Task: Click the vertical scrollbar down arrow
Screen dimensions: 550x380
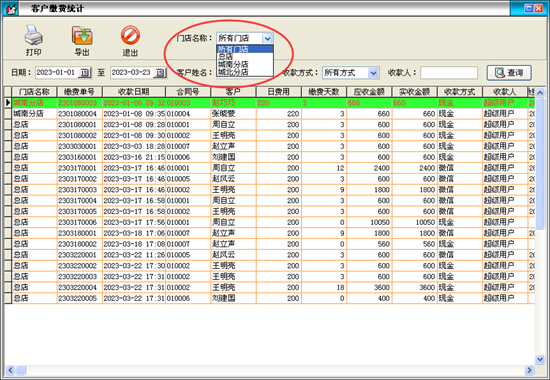Action: pyautogui.click(x=539, y=359)
